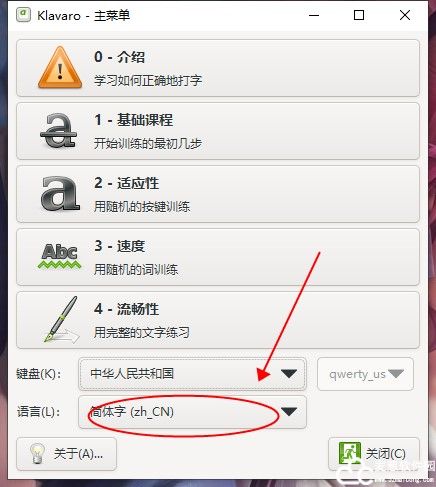Click the fountain pen fluidity icon
This screenshot has height=487, width=436.
(x=61, y=319)
